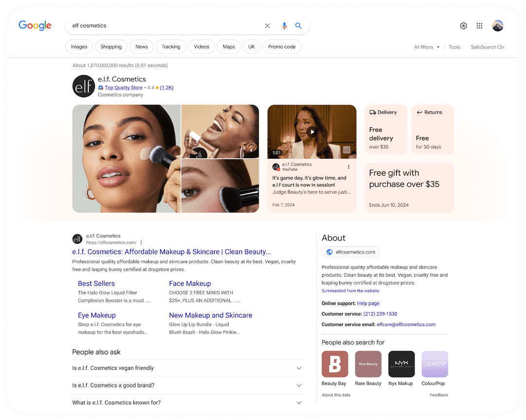Open the Best Sellers sitelink
526x420 pixels.
(96, 284)
